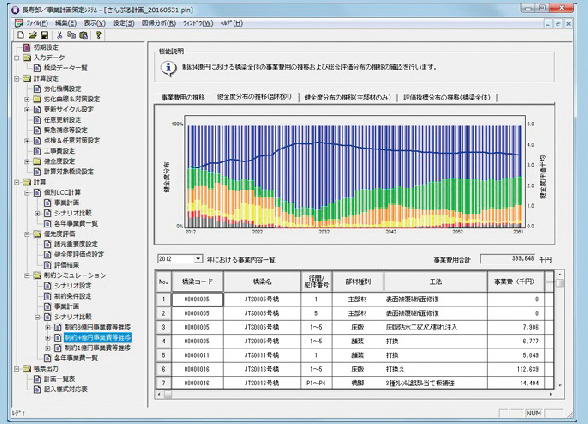Click the Save floppy disk icon
588x424 pixels.
click(44, 35)
